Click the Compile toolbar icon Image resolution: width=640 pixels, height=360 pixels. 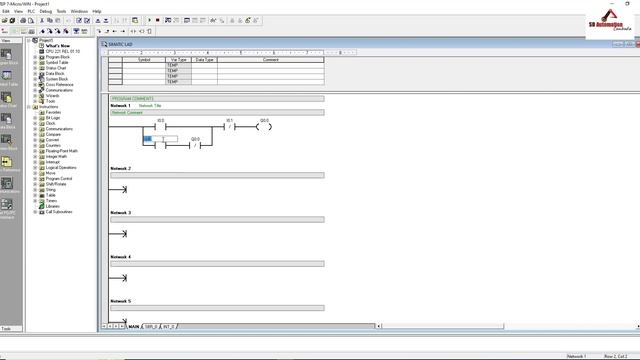[79, 20]
